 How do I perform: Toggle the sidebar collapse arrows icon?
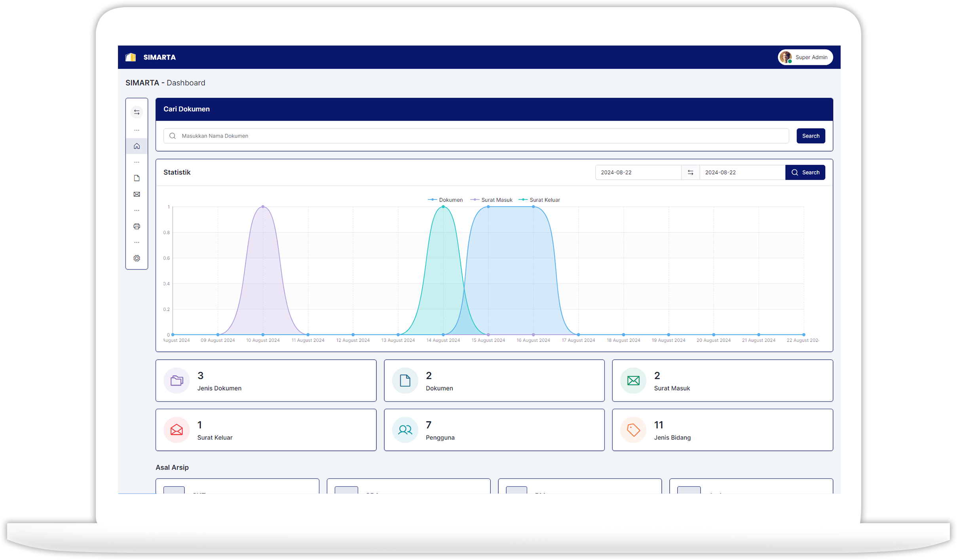[137, 112]
